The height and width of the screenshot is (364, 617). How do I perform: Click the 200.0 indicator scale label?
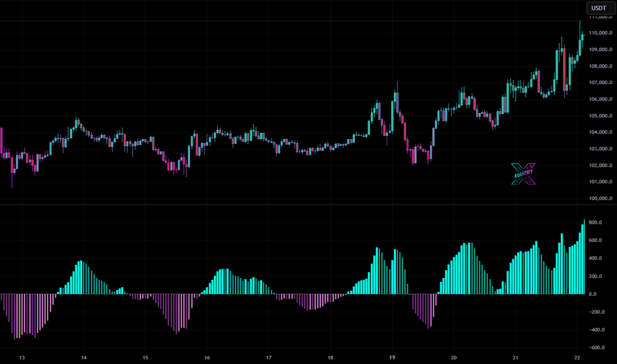tap(595, 276)
